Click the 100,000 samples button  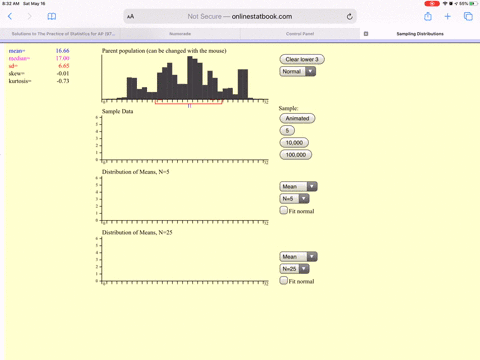click(x=296, y=155)
